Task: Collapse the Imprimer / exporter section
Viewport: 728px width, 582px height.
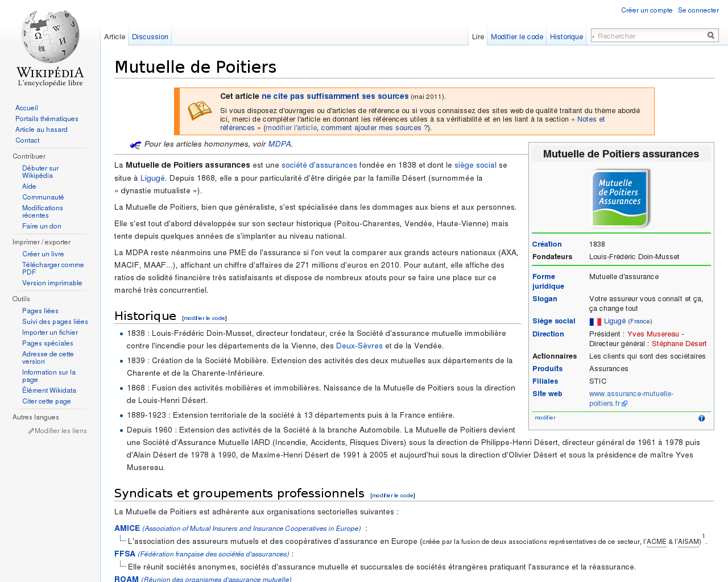Action: tap(42, 242)
